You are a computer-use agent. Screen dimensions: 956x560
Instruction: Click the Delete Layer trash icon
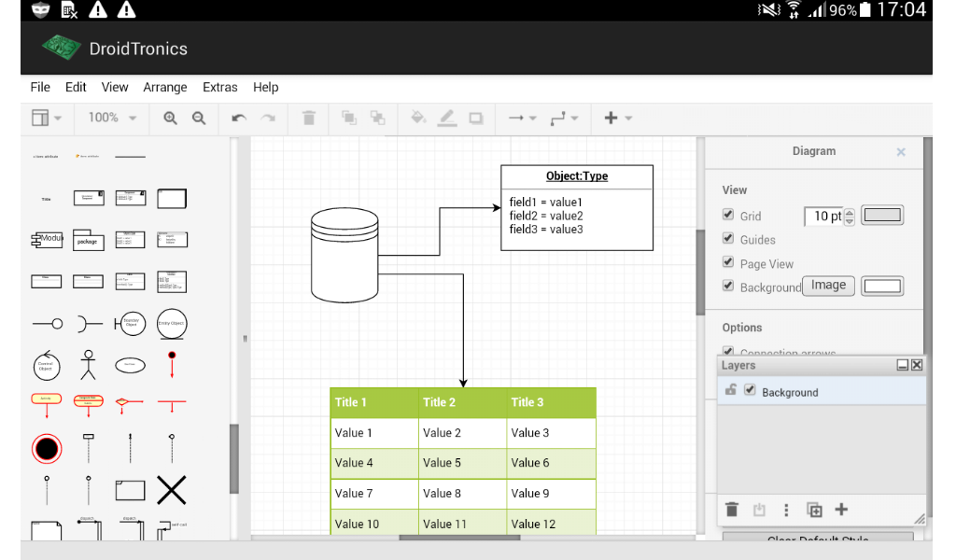click(x=732, y=510)
